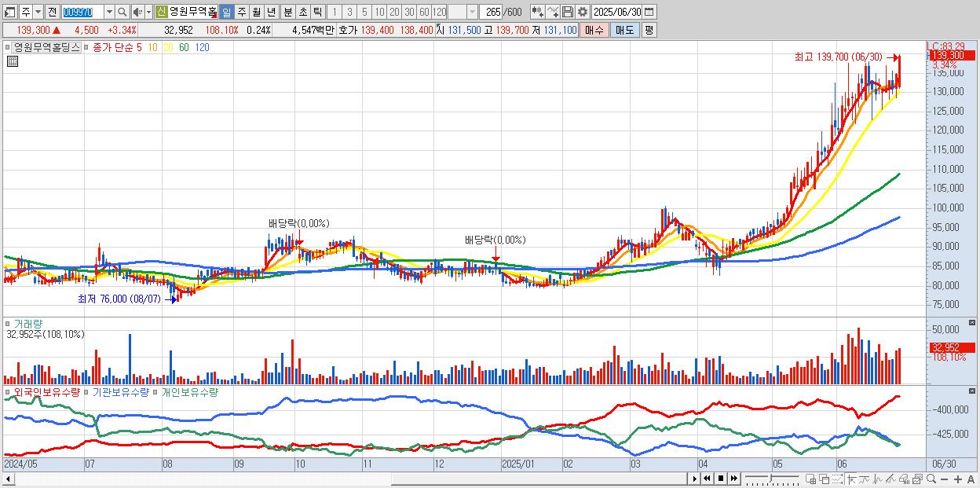Open the stock code dropdown arrow
Image resolution: width=980 pixels, height=488 pixels.
point(109,12)
